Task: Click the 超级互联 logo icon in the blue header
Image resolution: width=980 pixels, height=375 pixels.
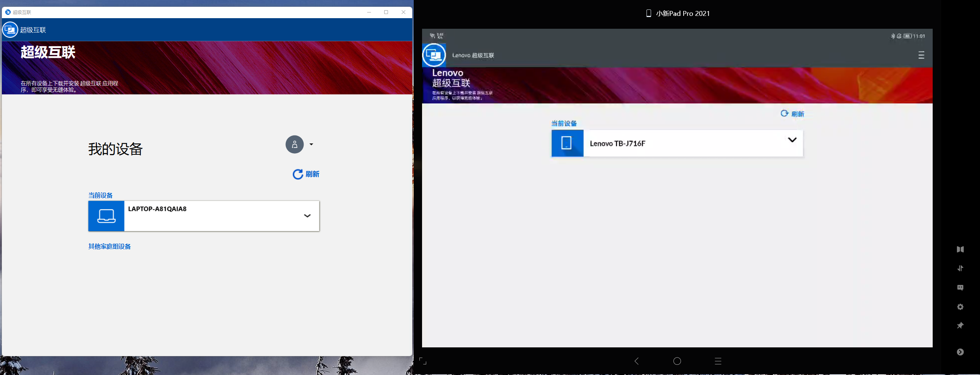Action: tap(10, 30)
